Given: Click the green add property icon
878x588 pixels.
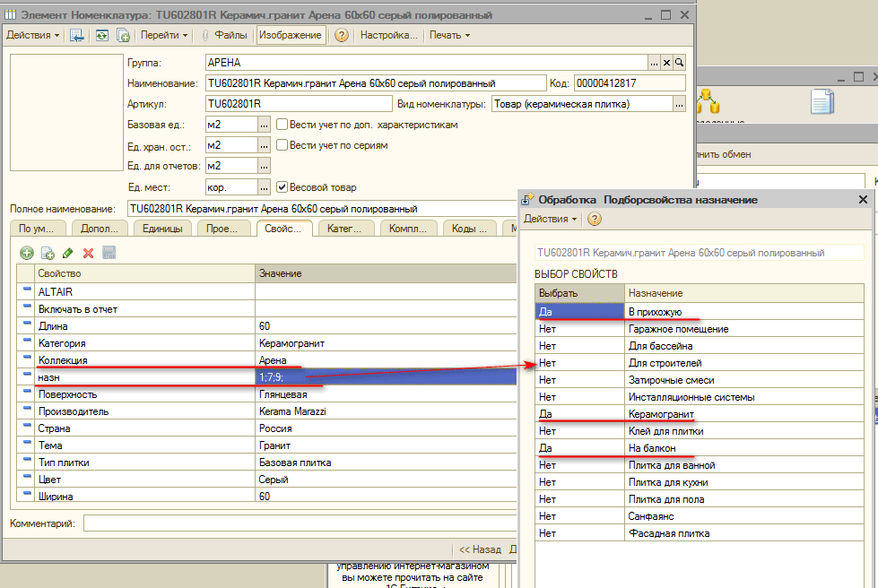Looking at the screenshot, I should click(x=27, y=254).
